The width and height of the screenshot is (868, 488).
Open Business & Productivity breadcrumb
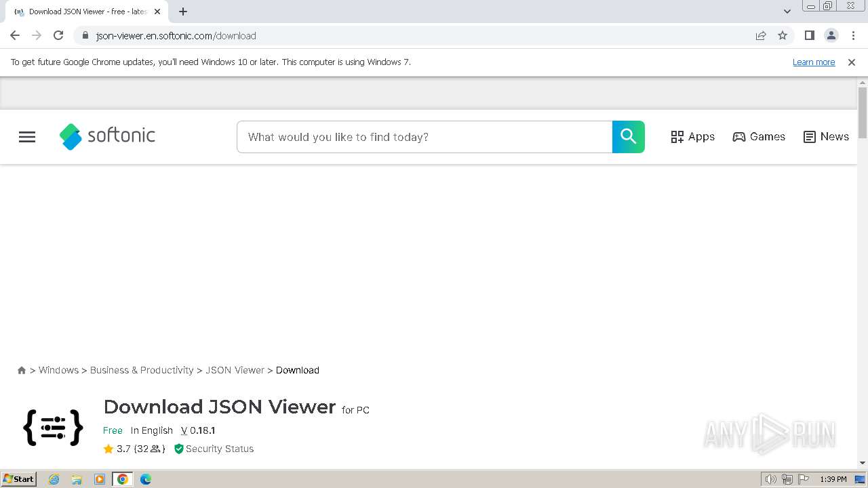point(142,370)
